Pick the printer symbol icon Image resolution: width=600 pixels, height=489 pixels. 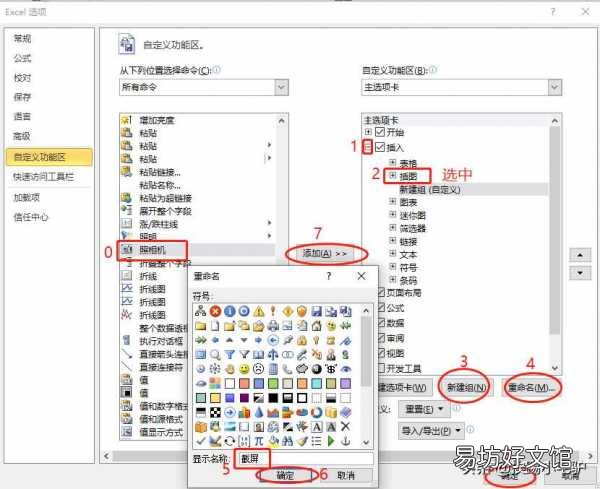pos(273,326)
